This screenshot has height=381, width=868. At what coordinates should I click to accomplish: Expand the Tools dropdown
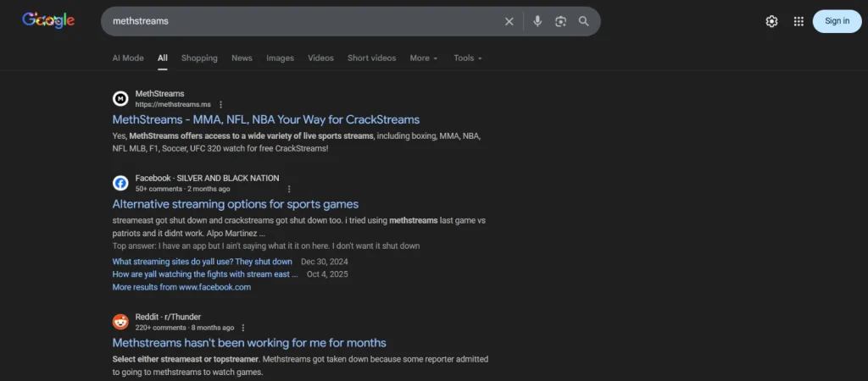pos(467,58)
